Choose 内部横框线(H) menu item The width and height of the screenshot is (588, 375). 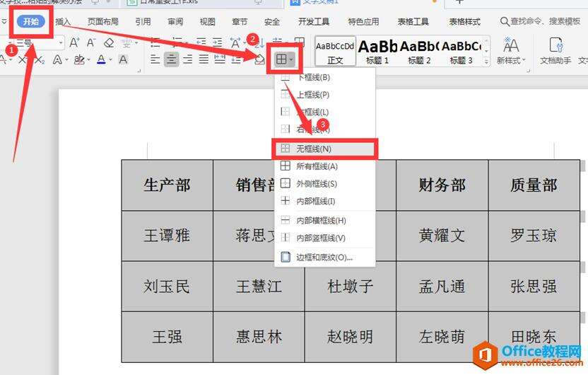point(325,220)
